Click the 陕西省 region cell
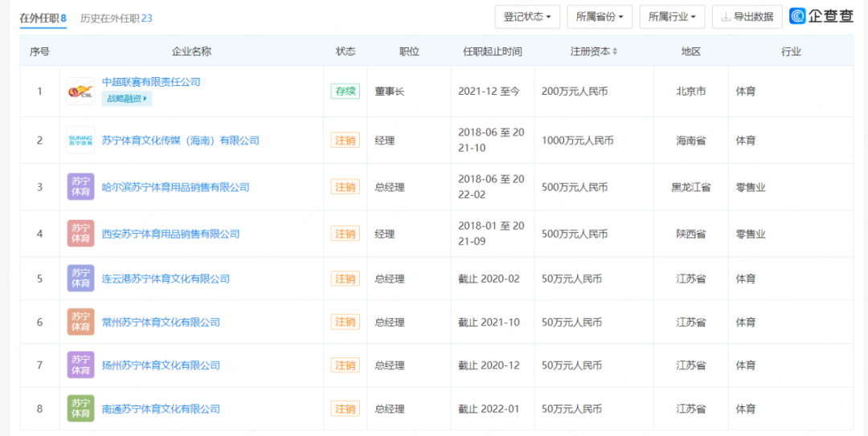 (691, 234)
